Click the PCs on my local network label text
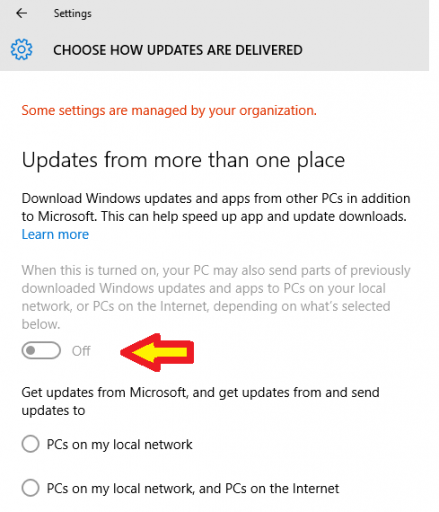The image size is (439, 512). 120,444
